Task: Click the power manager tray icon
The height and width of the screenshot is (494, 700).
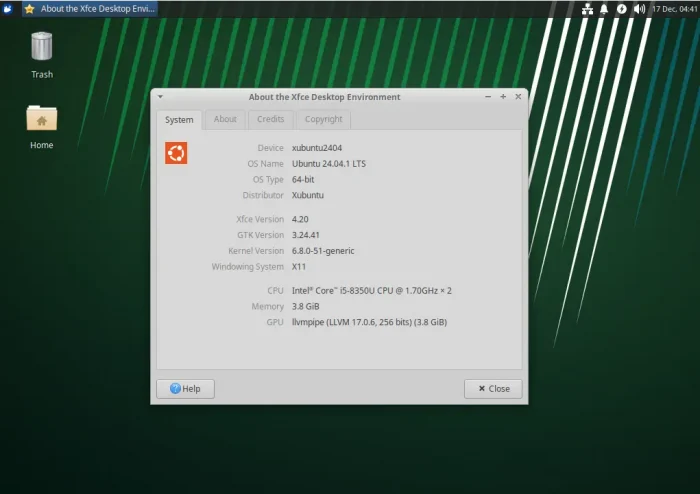Action: coord(621,9)
